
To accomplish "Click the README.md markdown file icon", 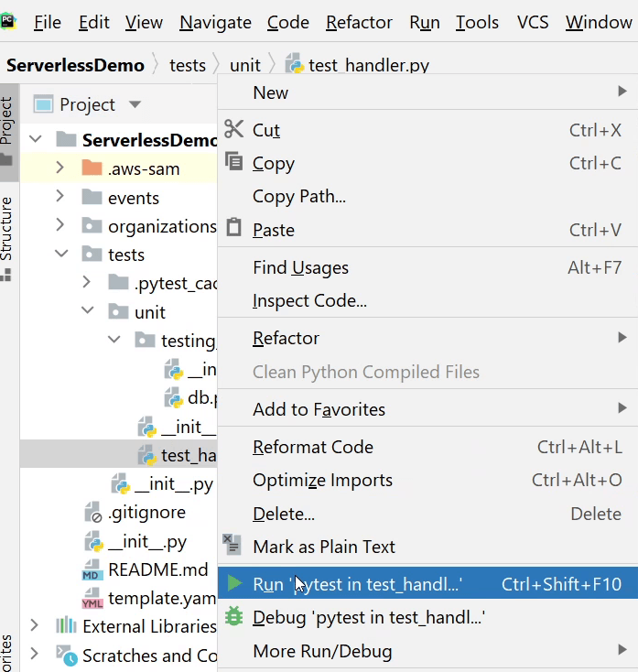I will point(92,570).
